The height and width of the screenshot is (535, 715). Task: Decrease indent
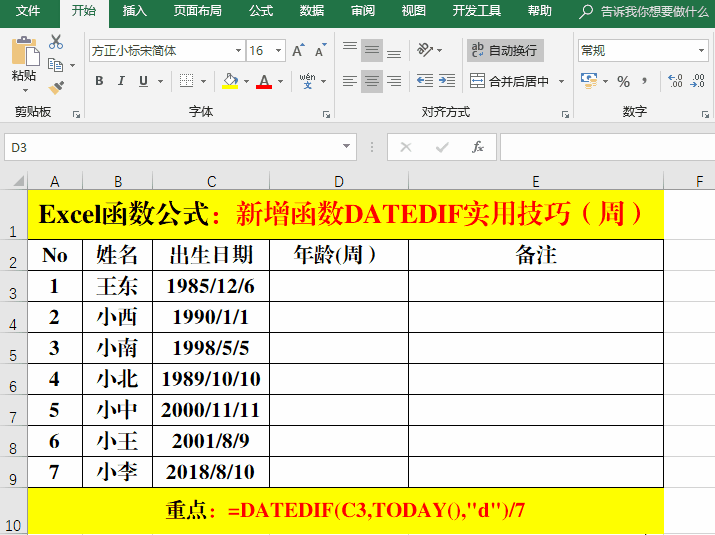point(425,81)
